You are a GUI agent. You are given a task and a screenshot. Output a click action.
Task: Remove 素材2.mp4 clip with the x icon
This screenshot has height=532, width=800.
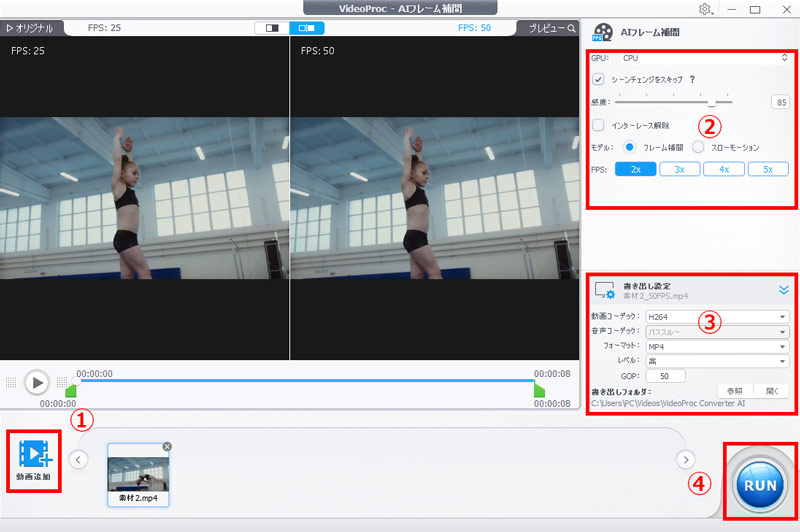pos(167,447)
